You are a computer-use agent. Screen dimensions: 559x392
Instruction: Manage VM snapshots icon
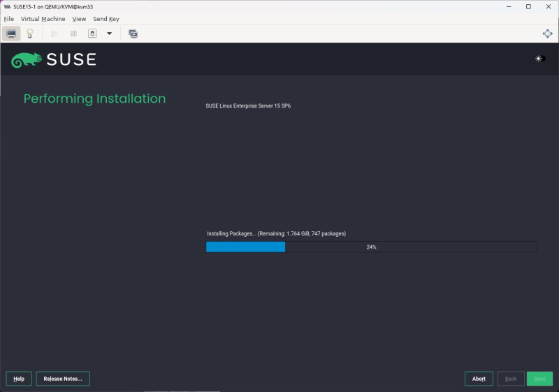(133, 34)
